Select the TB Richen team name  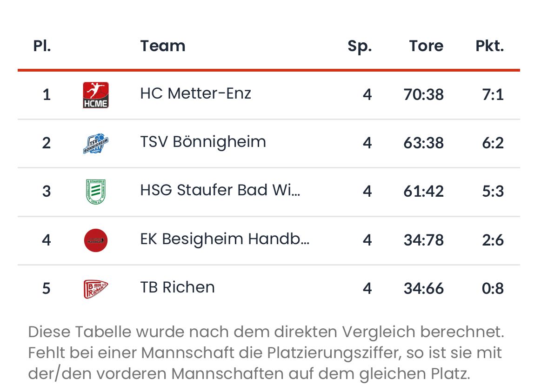pos(177,287)
